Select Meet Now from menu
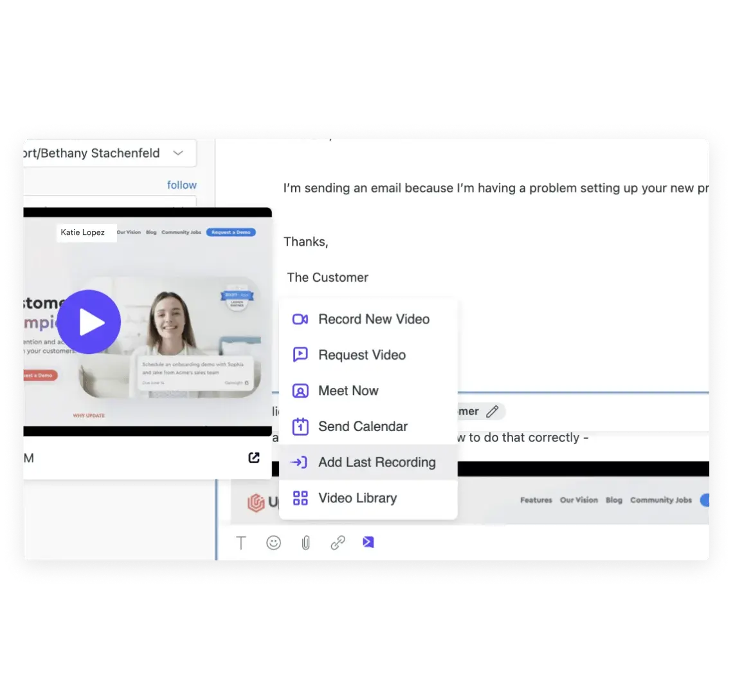Viewport: 733px width, 700px height. coord(368,391)
